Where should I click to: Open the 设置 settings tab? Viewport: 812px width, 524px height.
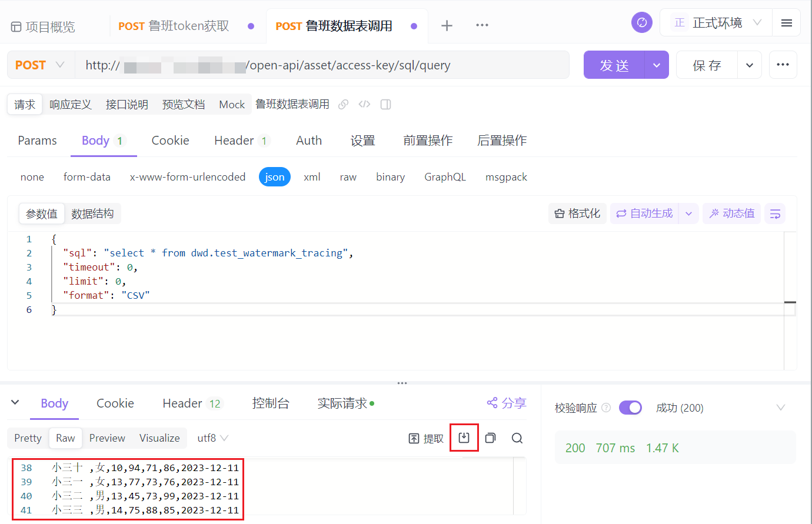pos(362,140)
